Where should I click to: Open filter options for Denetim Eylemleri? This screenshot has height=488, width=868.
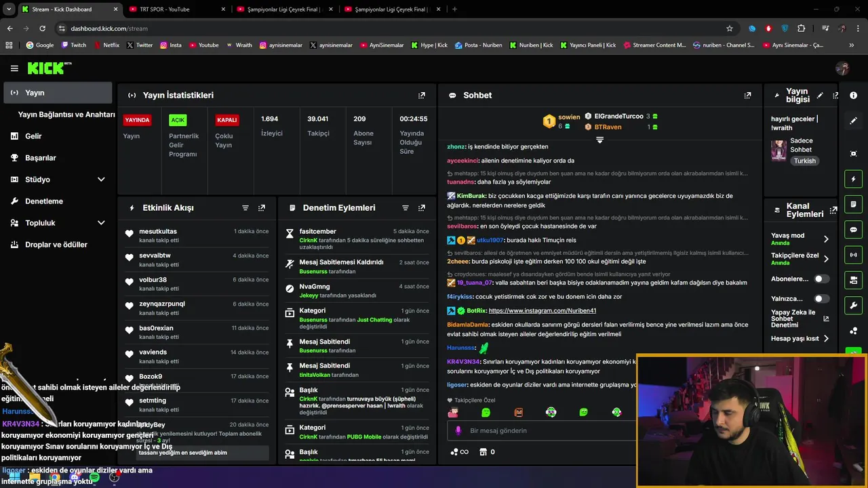406,208
